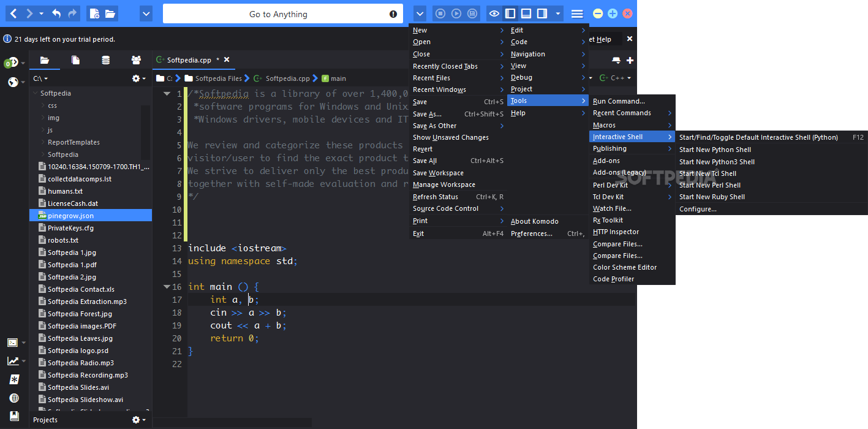Screen dimensions: 868x429
Task: Click the trial info icon
Action: [7, 39]
